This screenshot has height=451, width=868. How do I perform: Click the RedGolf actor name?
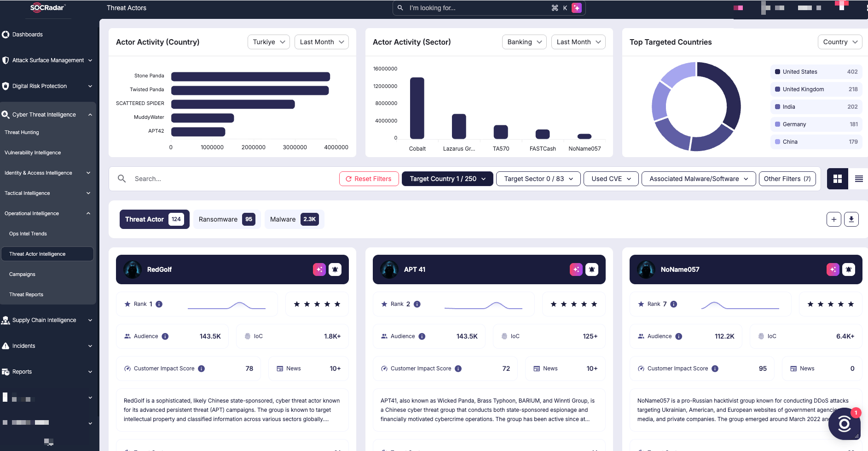pyautogui.click(x=159, y=269)
